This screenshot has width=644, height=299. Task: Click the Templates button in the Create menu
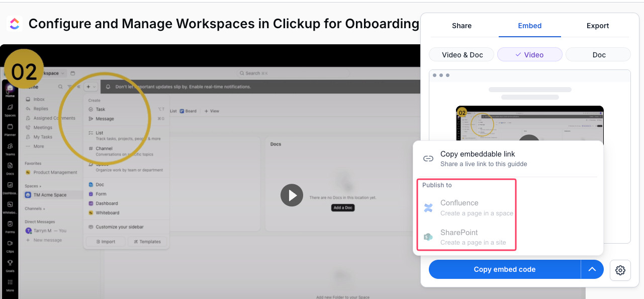[x=147, y=242]
